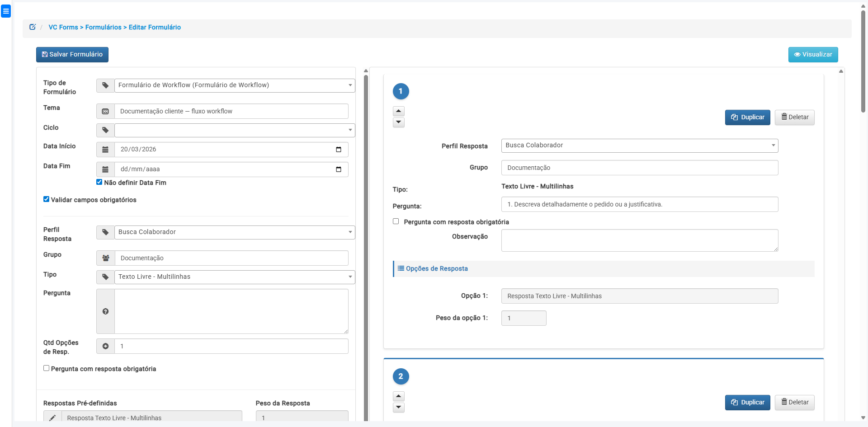Click the Salvar Formulário button

pos(72,54)
